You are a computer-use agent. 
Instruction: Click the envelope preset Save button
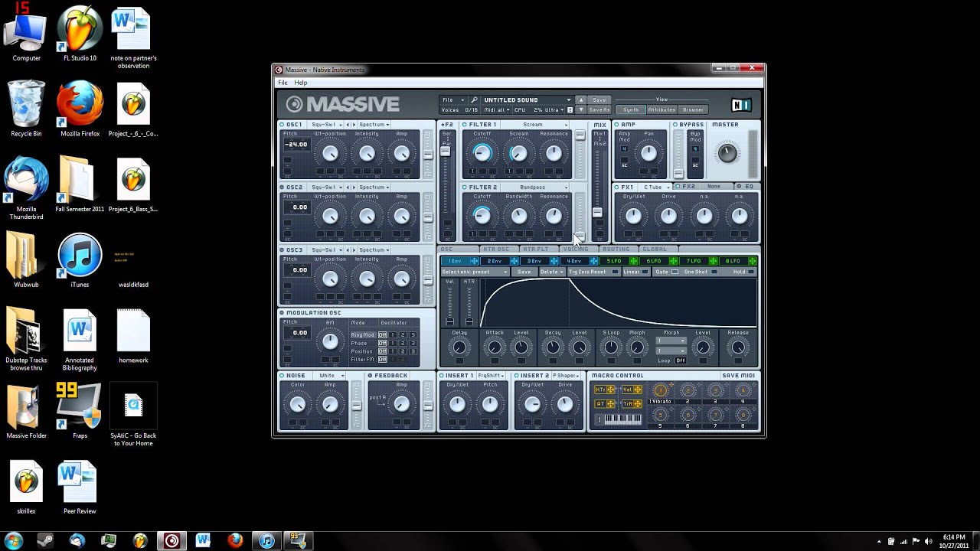(x=524, y=272)
